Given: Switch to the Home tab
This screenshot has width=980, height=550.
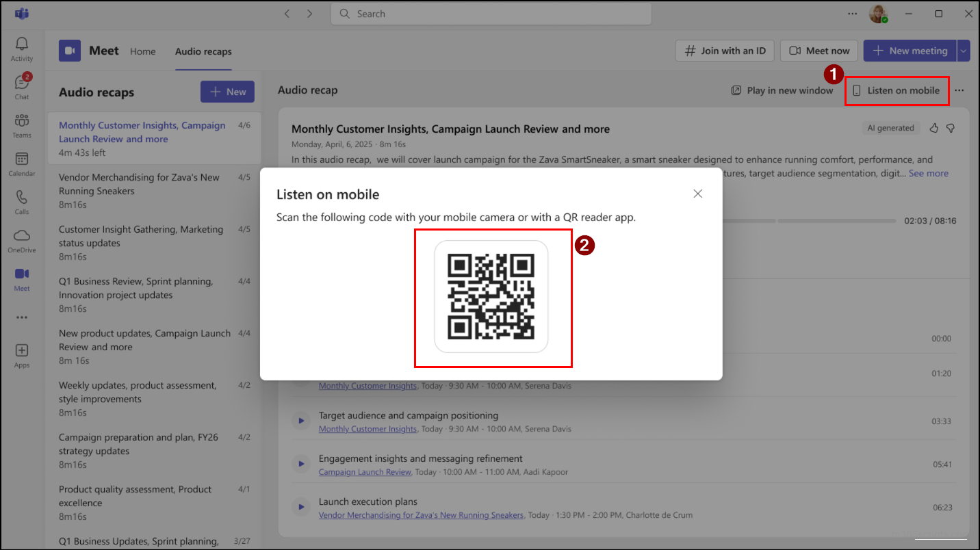Looking at the screenshot, I should [142, 51].
